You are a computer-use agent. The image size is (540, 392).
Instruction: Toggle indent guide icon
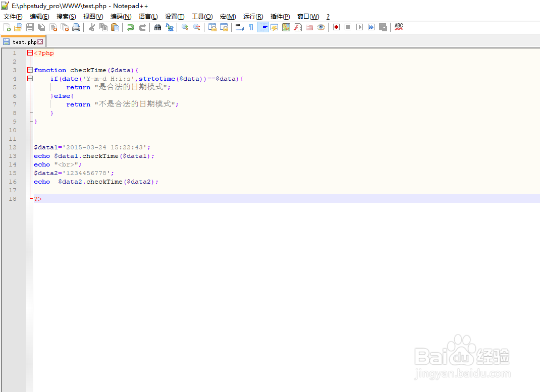[263, 28]
